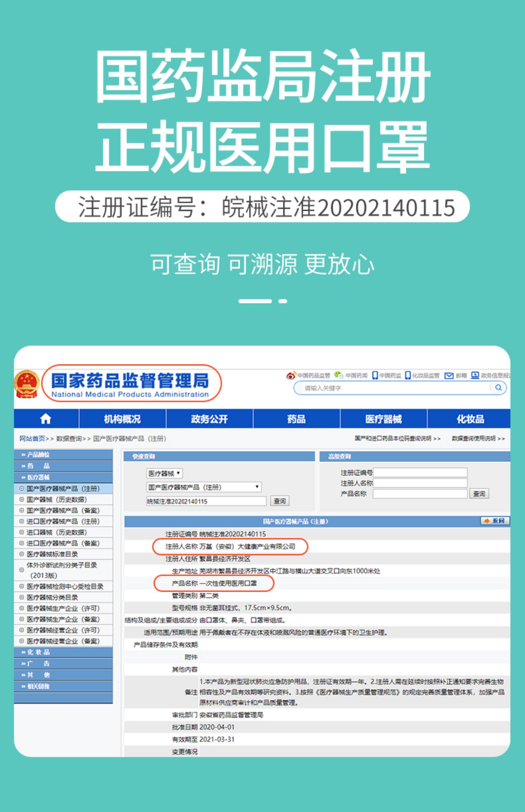This screenshot has width=525, height=812.
Task: Open the 国产医疗器械产品（注册） dropdown
Action: 204,487
